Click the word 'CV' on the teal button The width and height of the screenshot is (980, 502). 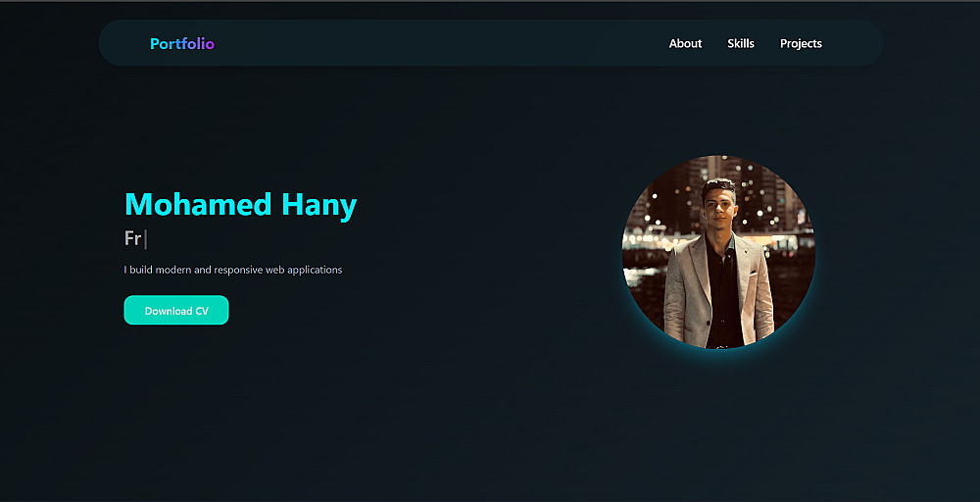pos(201,311)
